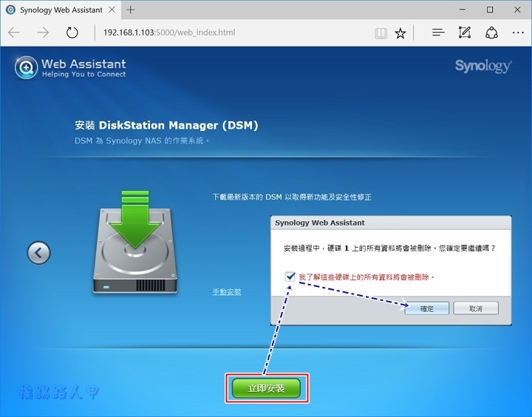Click the browser Forward arrow
The image size is (532, 417).
(43, 33)
